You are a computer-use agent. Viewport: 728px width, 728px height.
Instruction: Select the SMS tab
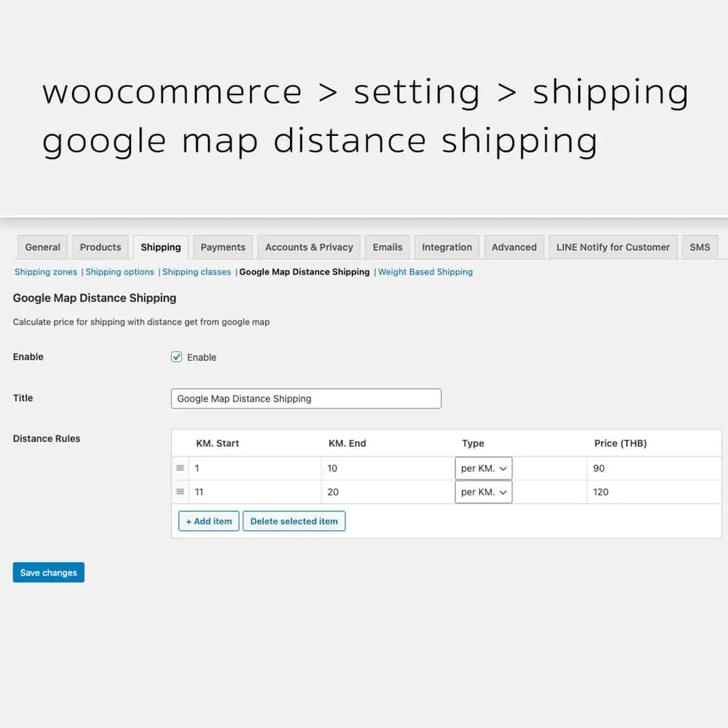click(699, 248)
